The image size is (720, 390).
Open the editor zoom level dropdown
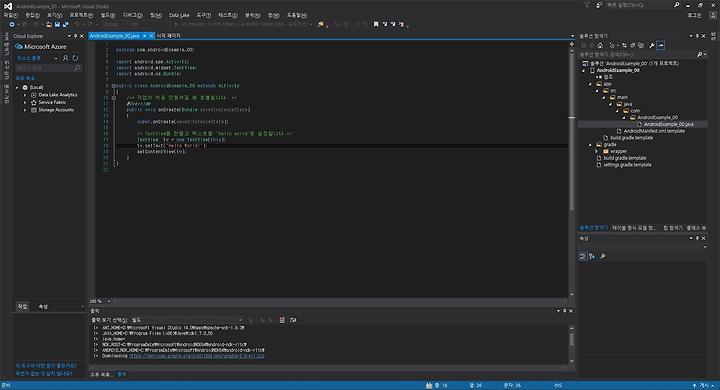109,301
